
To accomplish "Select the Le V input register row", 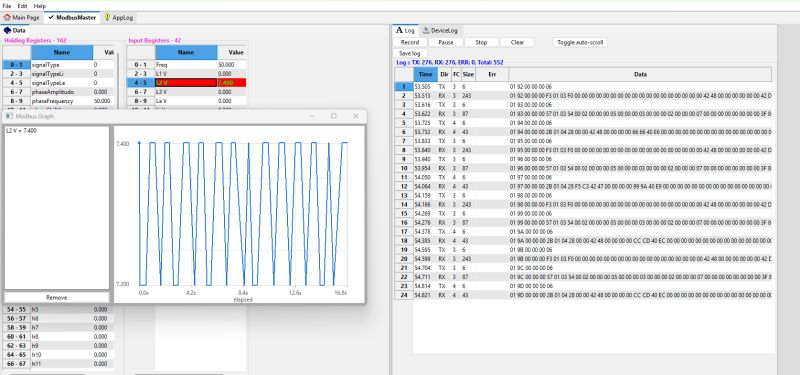I will (187, 101).
